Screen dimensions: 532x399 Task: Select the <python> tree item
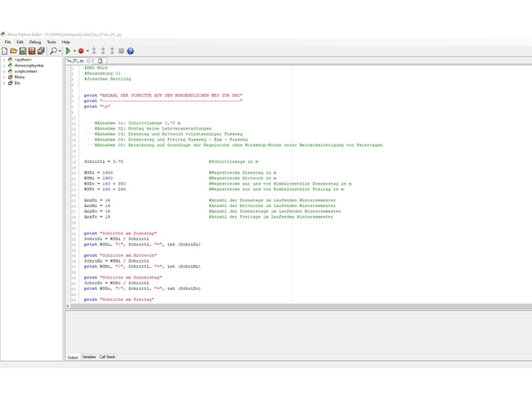(23, 60)
